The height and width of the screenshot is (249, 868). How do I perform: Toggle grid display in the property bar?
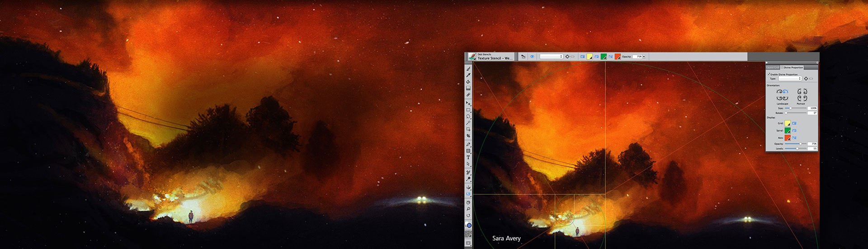tap(582, 57)
